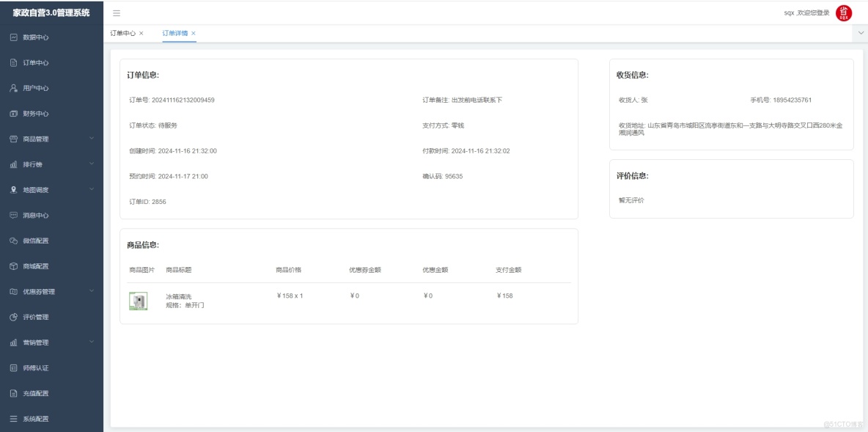
Task: Toggle the sidebar with the hamburger icon
Action: point(115,12)
